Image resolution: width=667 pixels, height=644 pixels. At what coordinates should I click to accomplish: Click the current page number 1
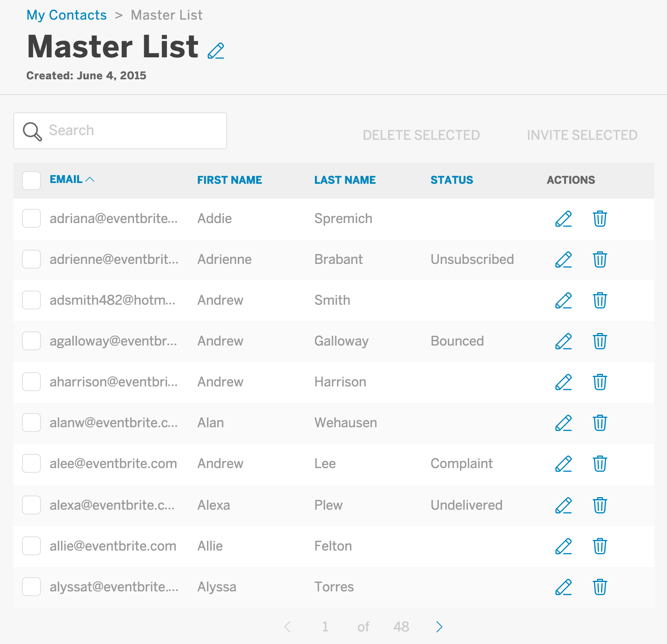click(325, 627)
